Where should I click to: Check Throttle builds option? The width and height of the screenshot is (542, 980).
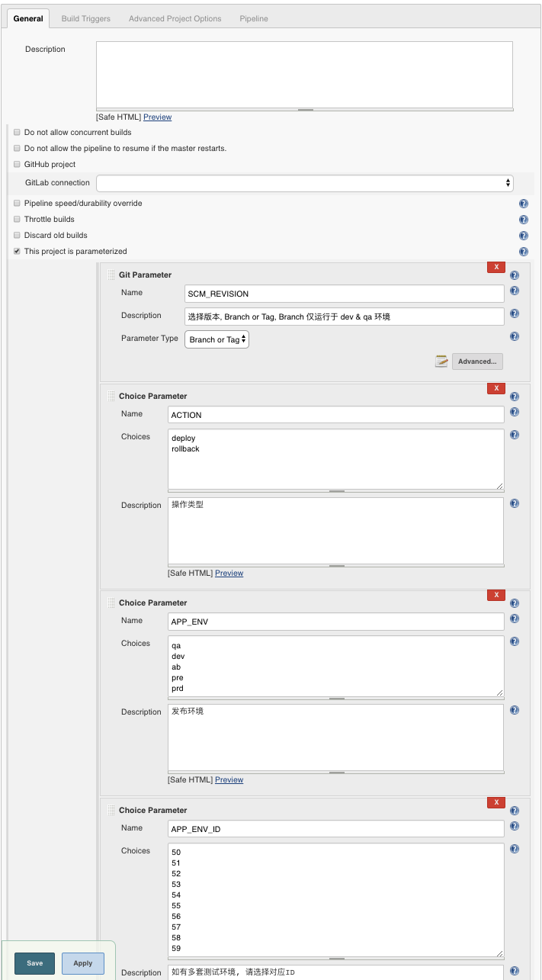(x=17, y=220)
